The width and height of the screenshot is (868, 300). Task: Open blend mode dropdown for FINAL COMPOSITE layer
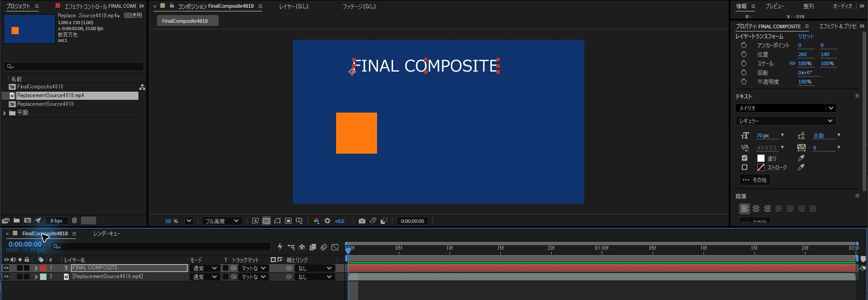pyautogui.click(x=204, y=268)
